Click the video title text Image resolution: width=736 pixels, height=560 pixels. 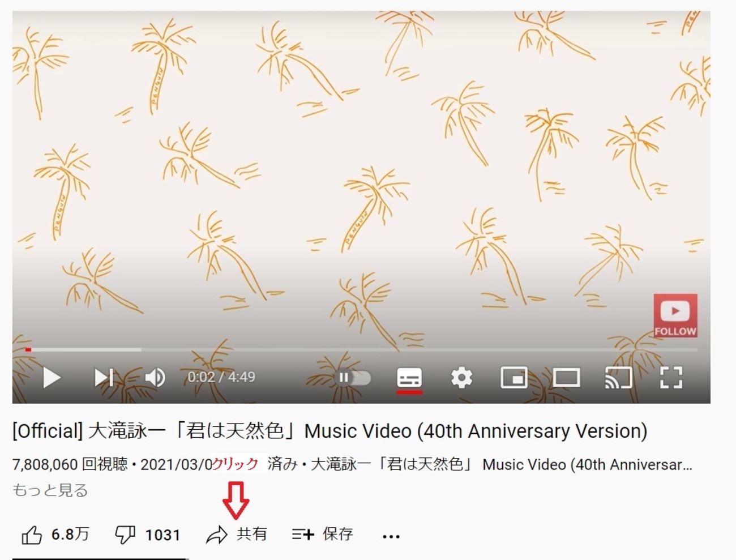click(330, 431)
